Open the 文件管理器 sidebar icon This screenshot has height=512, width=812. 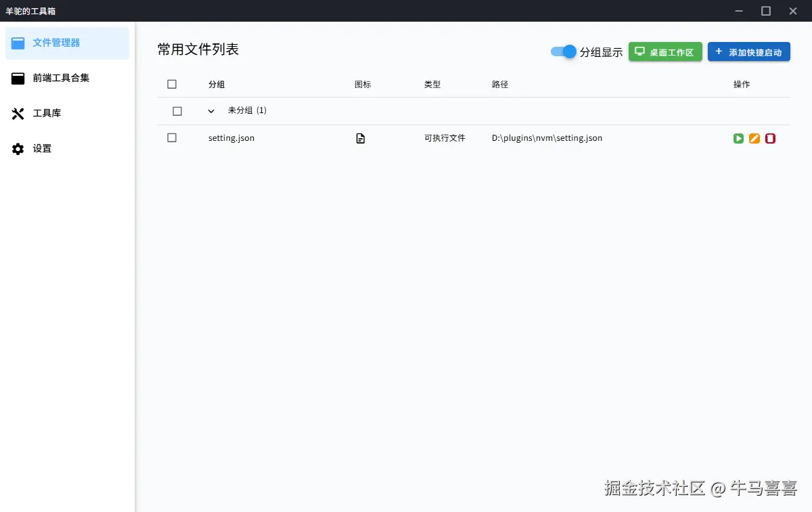coord(18,43)
